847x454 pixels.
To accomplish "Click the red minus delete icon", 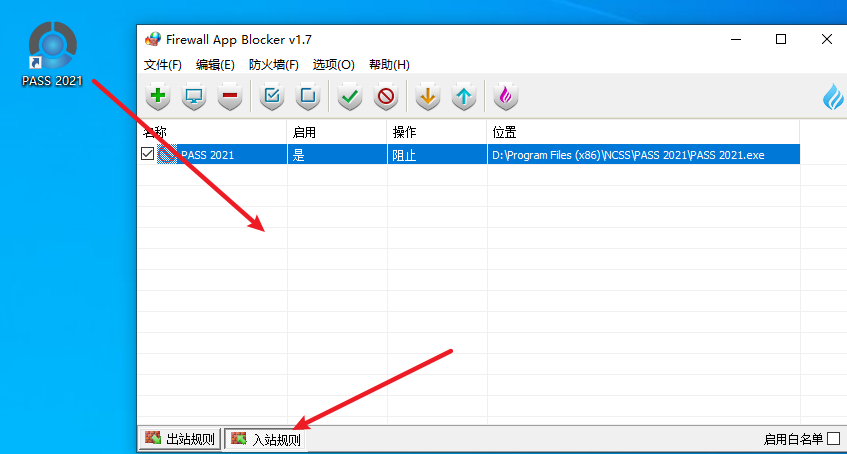I will click(x=230, y=97).
